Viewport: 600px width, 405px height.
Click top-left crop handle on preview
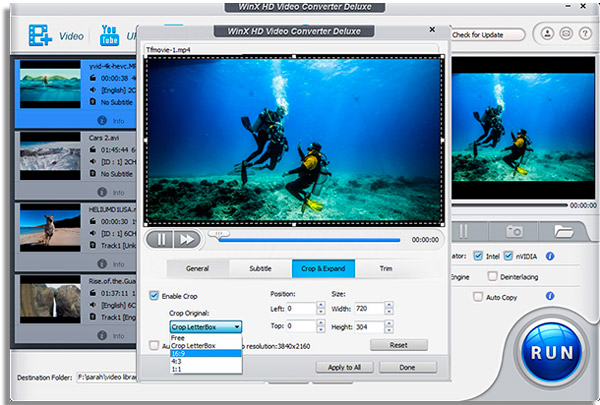[x=146, y=56]
